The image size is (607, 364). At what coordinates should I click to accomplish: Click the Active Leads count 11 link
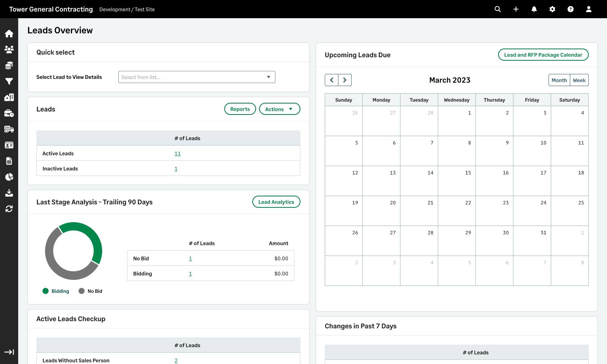pos(178,154)
